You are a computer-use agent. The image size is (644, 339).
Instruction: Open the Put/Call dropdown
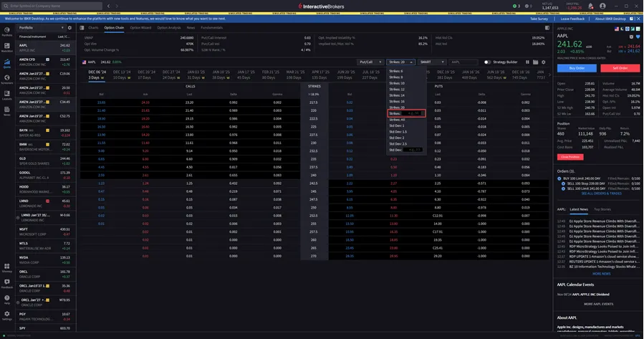pyautogui.click(x=370, y=62)
